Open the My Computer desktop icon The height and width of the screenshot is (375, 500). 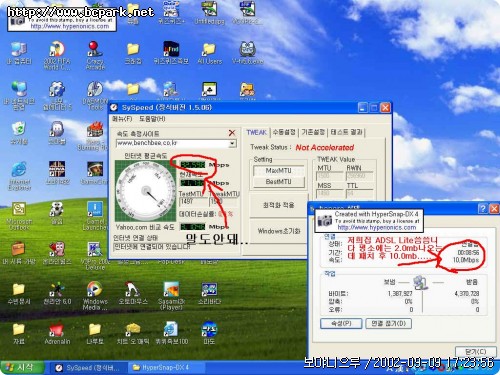(19, 53)
